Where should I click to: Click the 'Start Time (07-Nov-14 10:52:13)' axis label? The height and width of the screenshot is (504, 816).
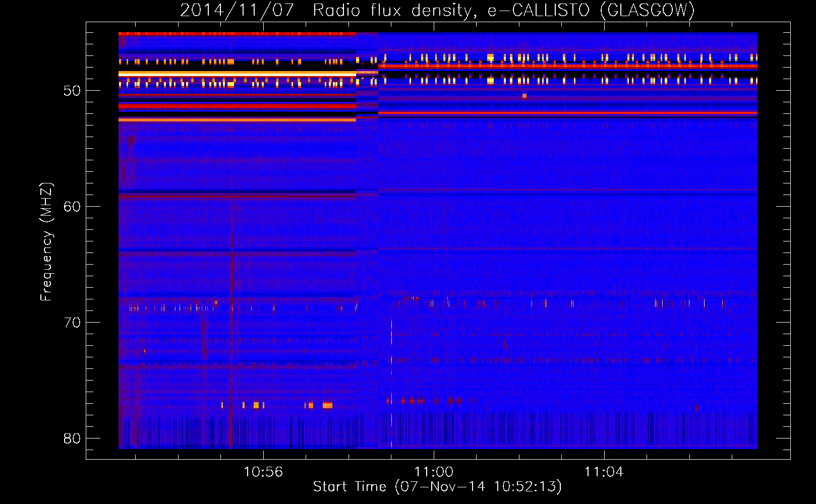(437, 487)
